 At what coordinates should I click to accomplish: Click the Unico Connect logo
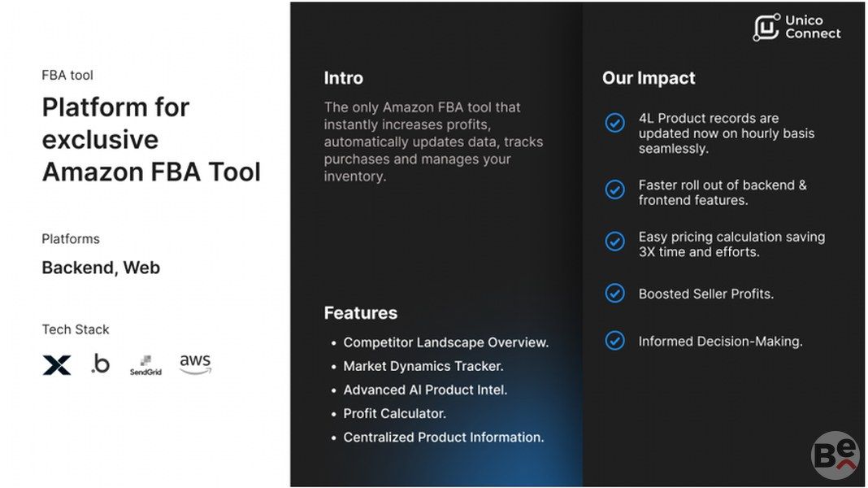(796, 28)
